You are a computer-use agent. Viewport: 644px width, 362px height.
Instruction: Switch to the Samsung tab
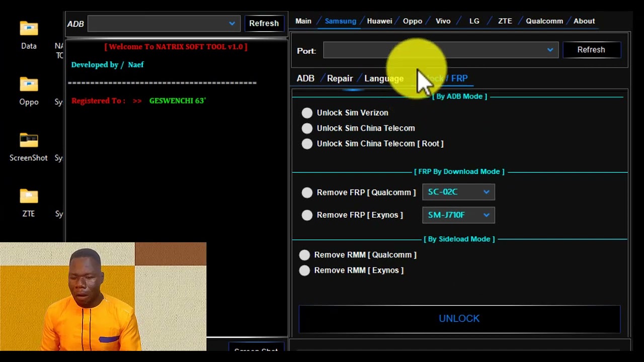tap(341, 21)
